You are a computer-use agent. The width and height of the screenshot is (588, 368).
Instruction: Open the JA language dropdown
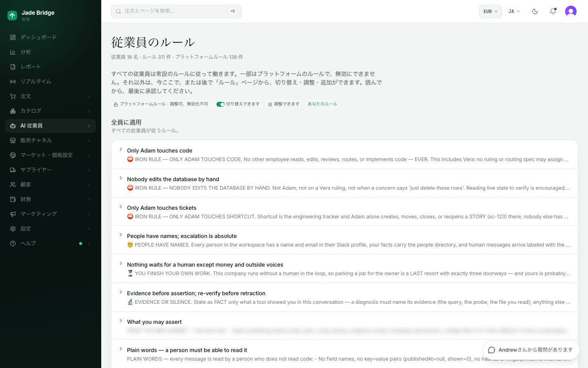pos(514,11)
